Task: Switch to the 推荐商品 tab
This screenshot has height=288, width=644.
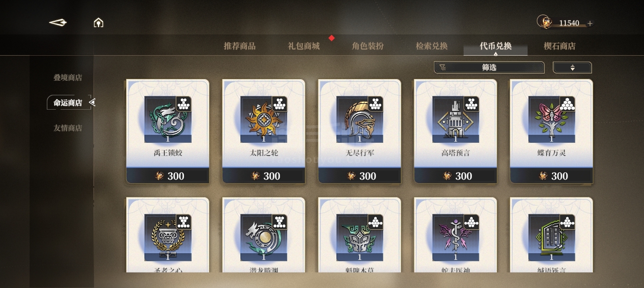Action: pos(240,46)
